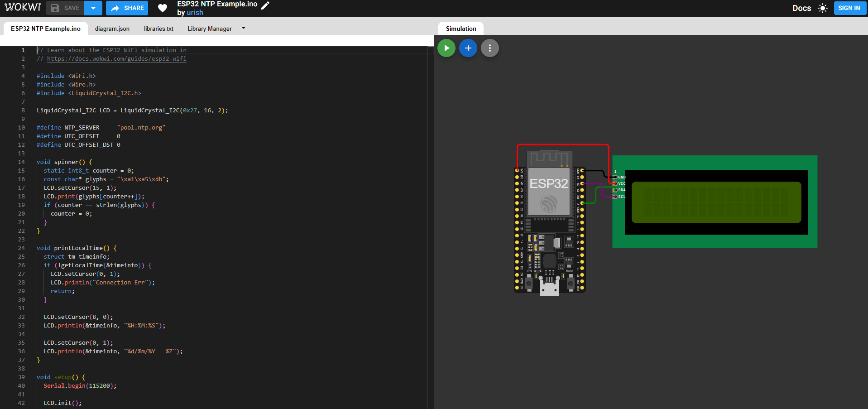
Task: Click the LCD SDA pin
Action: click(615, 190)
